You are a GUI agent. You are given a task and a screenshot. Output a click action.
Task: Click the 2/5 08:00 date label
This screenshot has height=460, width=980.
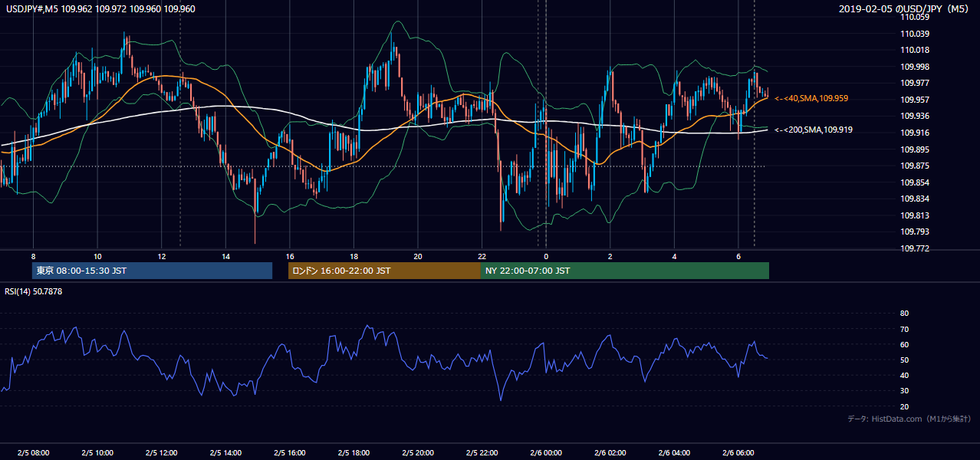point(33,452)
